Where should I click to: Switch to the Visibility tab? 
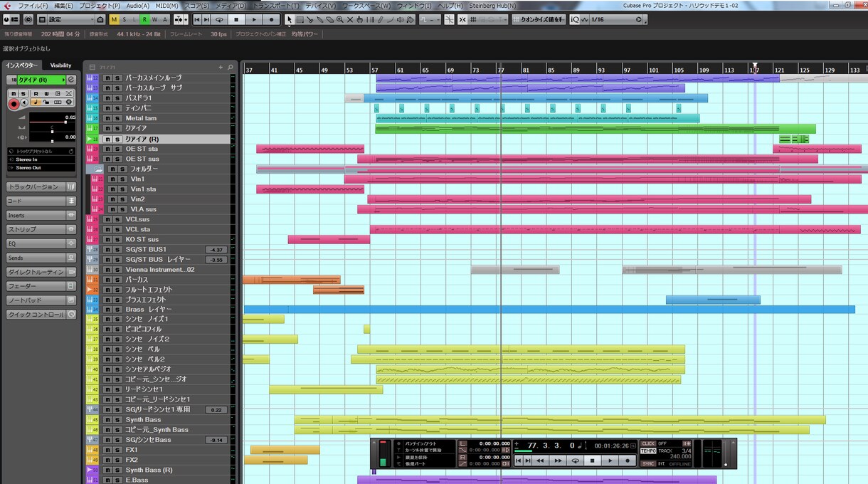click(60, 65)
